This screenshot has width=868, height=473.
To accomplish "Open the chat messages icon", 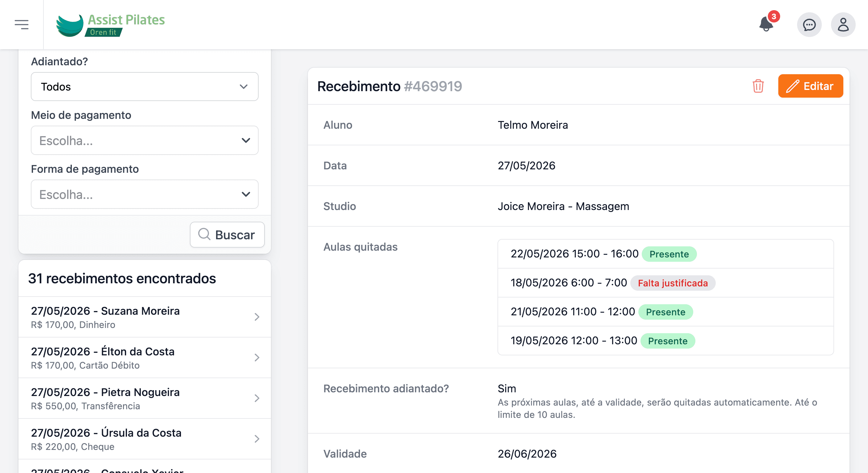I will pos(809,25).
